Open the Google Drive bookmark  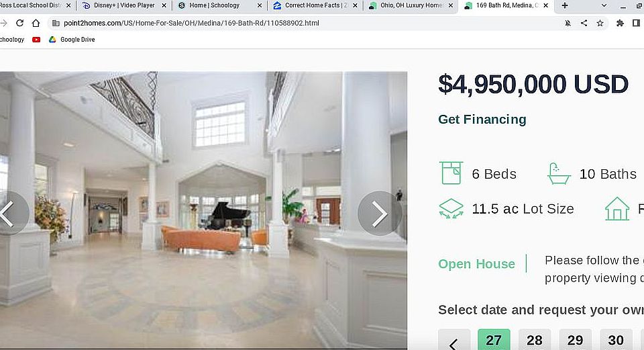click(x=72, y=40)
